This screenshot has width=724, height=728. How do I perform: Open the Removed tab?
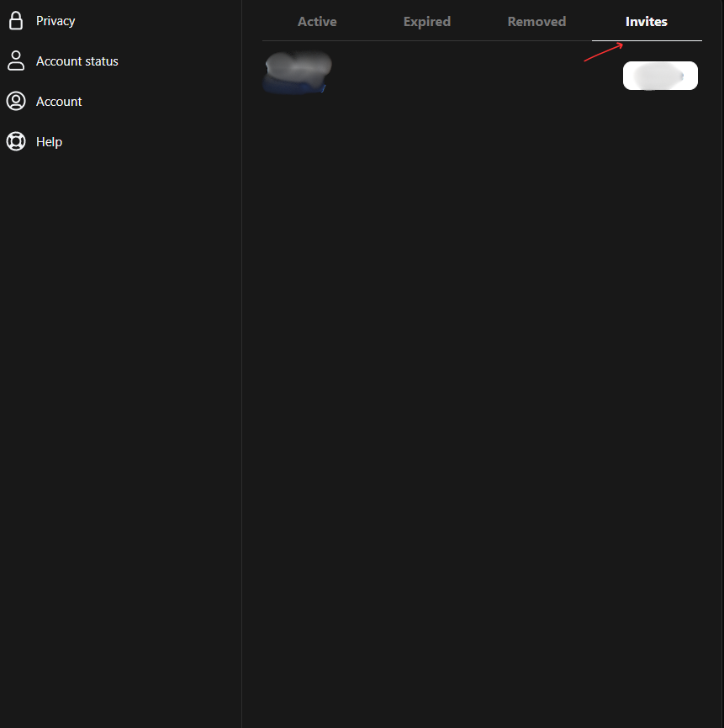536,22
